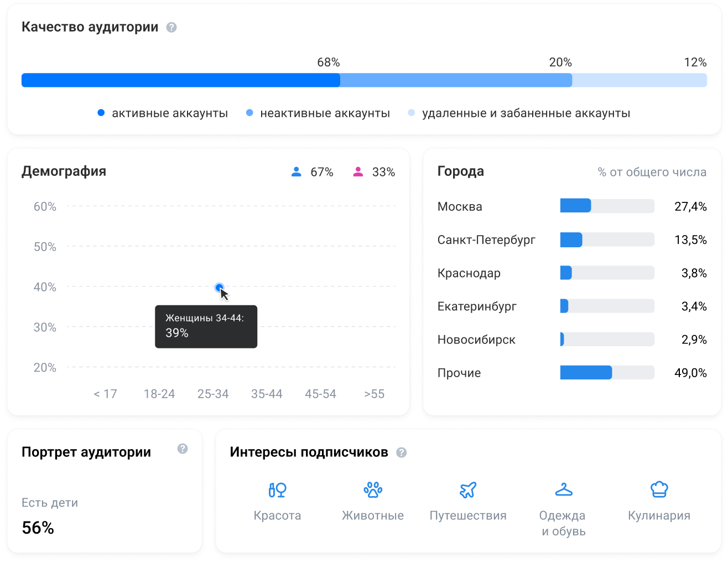728x563 pixels.
Task: Select the Путешествия airplane icon
Action: 468,490
